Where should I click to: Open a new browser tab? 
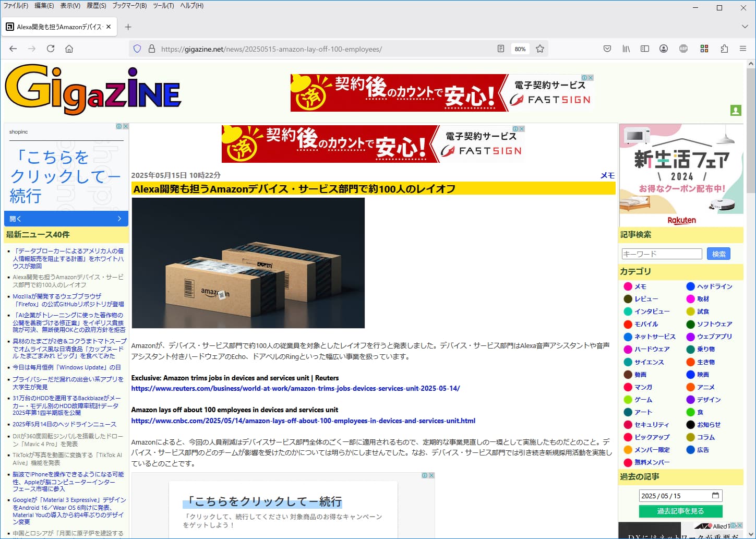coord(128,27)
